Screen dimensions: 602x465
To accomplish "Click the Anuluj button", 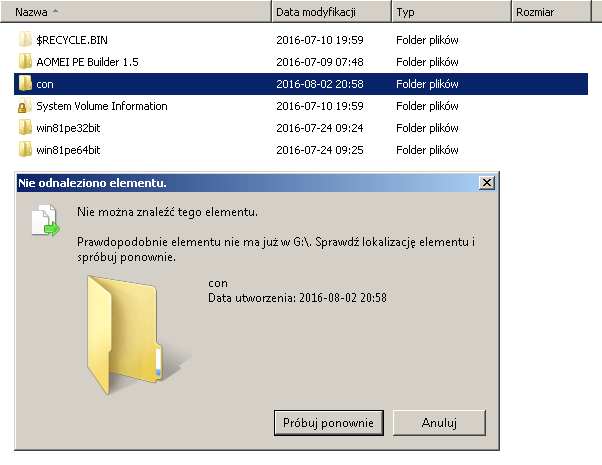I will pyautogui.click(x=439, y=423).
